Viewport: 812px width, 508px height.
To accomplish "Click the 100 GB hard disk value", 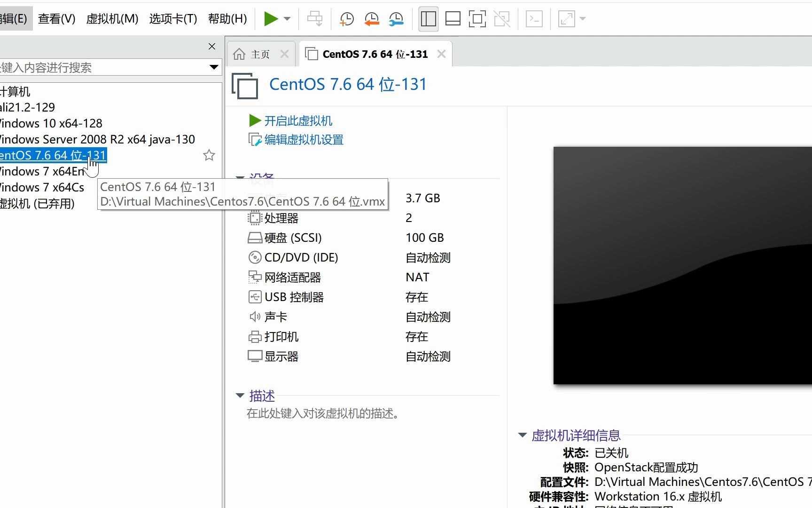I will click(x=425, y=238).
